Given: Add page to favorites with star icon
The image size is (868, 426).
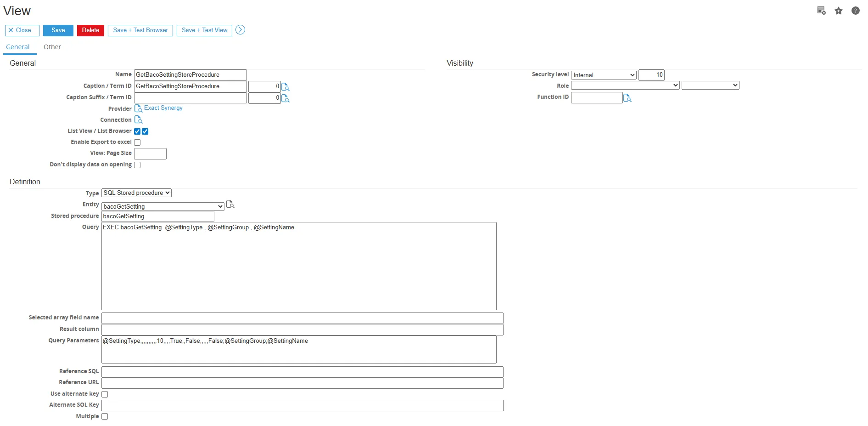Looking at the screenshot, I should pyautogui.click(x=838, y=11).
